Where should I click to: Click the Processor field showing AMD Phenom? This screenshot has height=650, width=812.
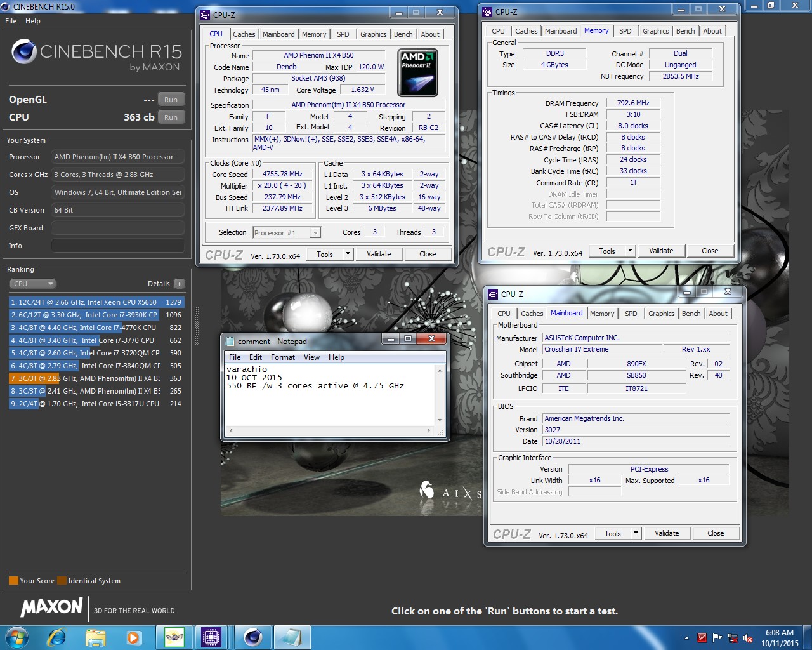(118, 157)
